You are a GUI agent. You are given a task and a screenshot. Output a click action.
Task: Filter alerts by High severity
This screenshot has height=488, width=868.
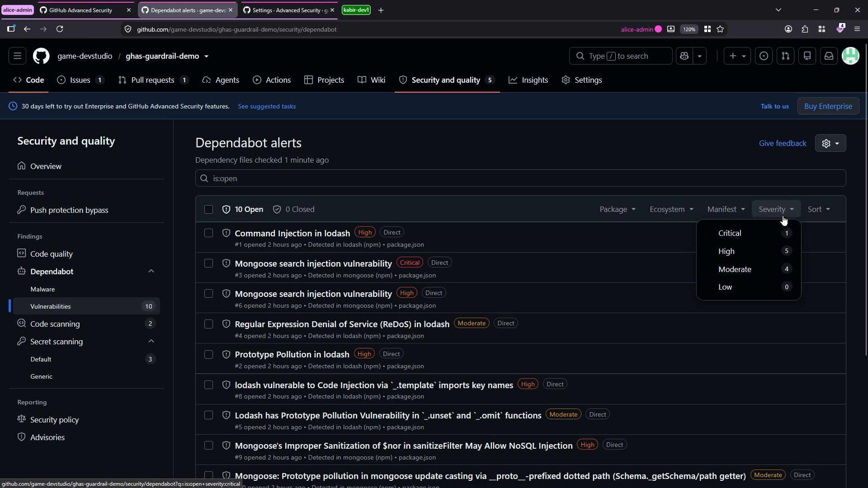(749, 251)
